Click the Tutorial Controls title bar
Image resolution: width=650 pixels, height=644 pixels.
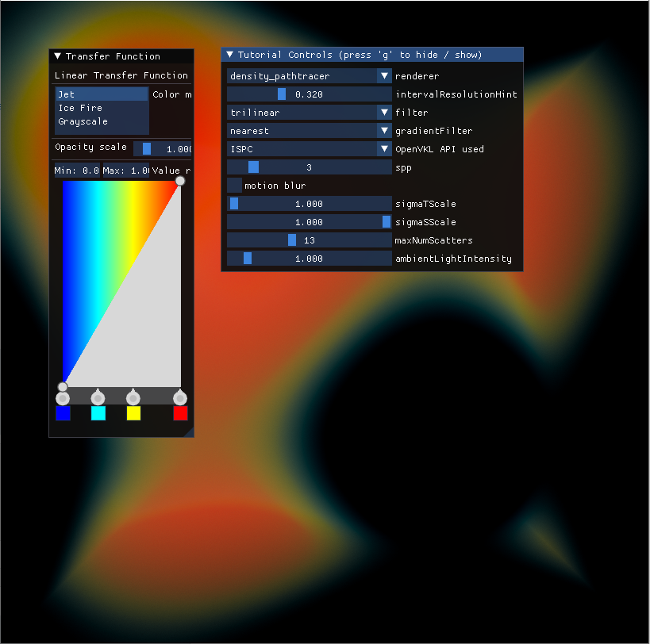tap(372, 55)
